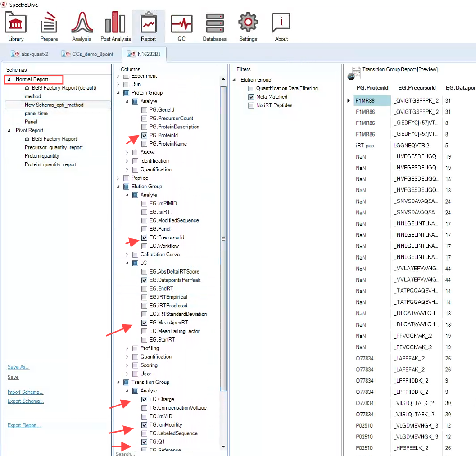
Task: Click the abs-quant-2 tab icon
Action: (15, 54)
